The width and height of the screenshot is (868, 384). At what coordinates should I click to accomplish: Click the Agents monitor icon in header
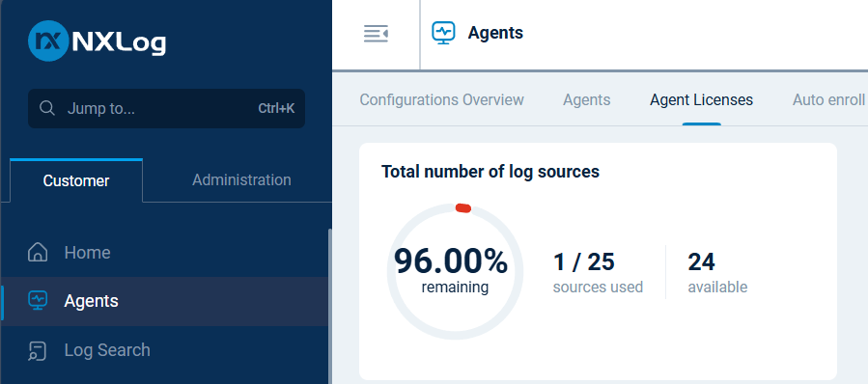coord(443,33)
